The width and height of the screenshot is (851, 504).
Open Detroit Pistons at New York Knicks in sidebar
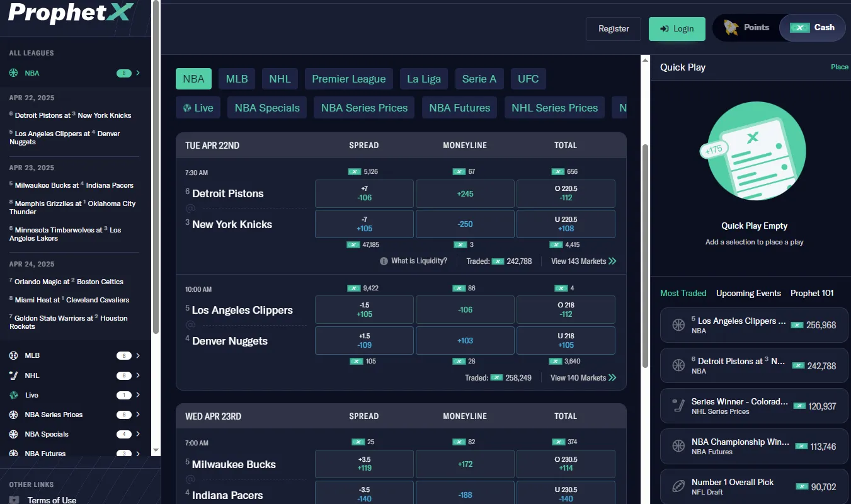pos(71,115)
